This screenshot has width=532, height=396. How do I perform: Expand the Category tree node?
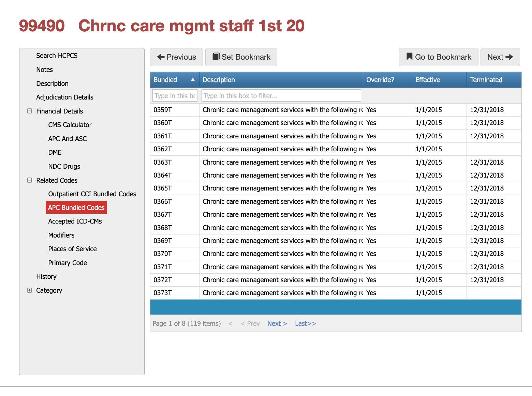point(30,290)
